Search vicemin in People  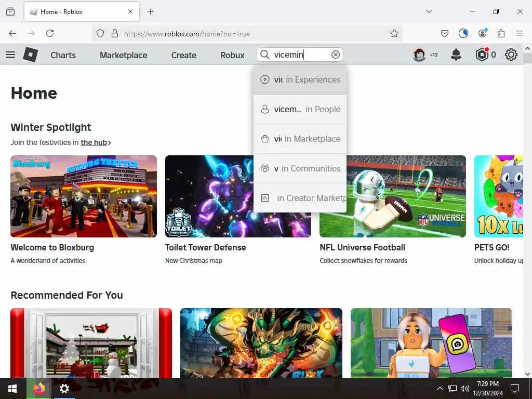300,109
